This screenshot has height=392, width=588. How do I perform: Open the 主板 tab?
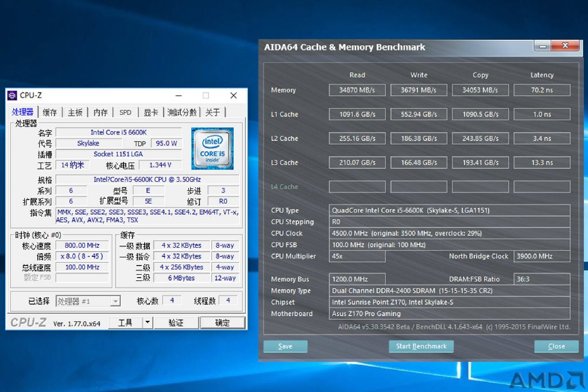75,112
